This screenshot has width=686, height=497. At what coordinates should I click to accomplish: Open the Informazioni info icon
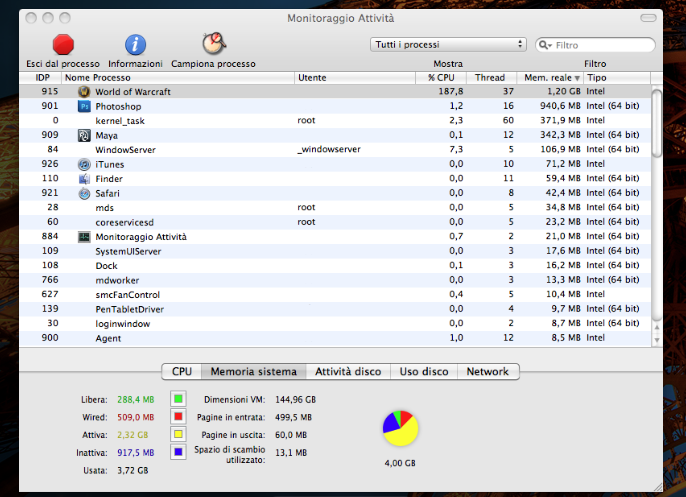pos(135,45)
